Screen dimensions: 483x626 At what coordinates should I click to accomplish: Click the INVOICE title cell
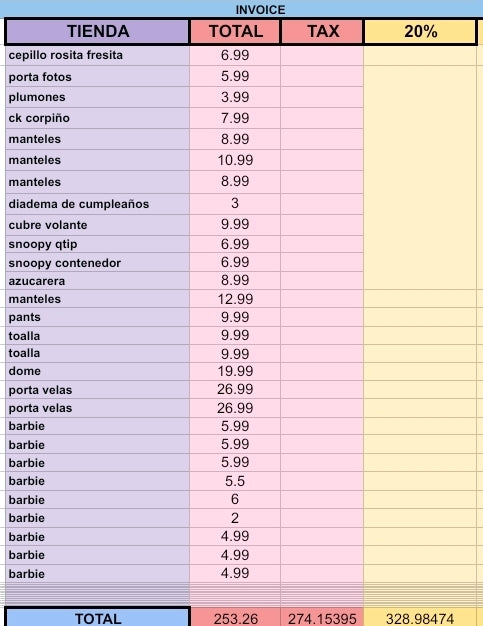(260, 9)
